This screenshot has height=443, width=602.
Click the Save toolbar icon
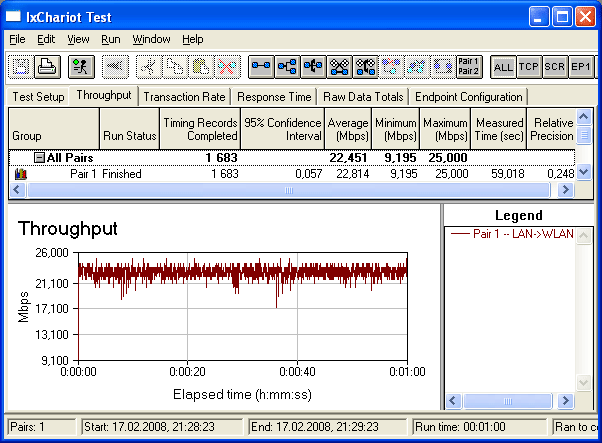(x=21, y=67)
